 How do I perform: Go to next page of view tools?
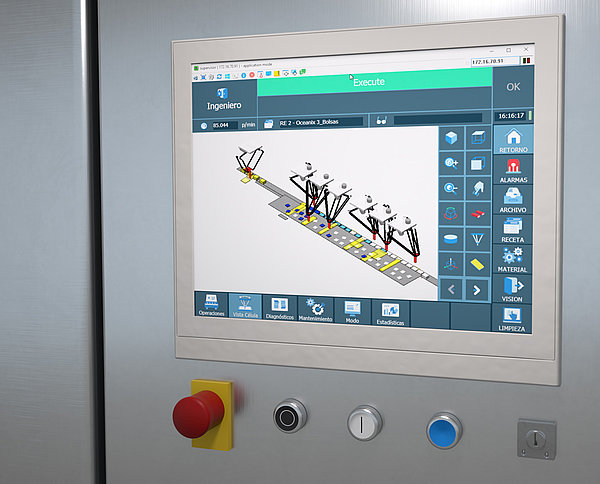pyautogui.click(x=478, y=290)
